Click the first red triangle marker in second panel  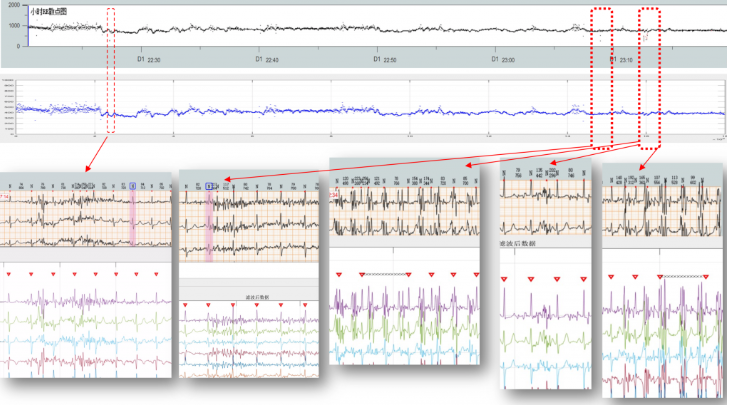[185, 305]
